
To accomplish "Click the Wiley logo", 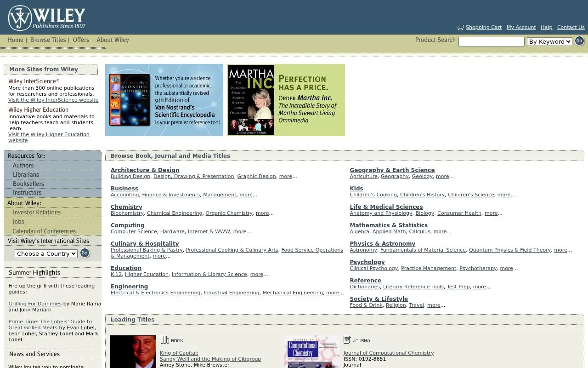I will click(x=47, y=18).
